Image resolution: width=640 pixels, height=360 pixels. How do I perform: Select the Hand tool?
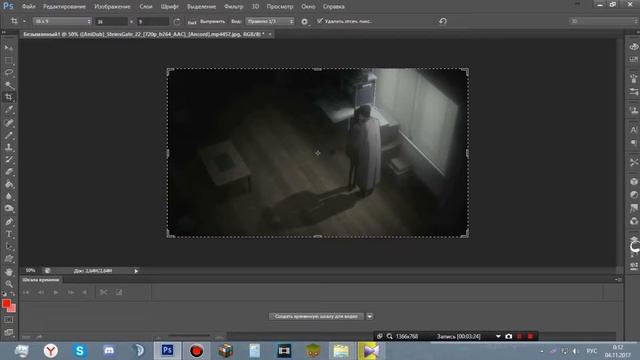click(x=9, y=272)
